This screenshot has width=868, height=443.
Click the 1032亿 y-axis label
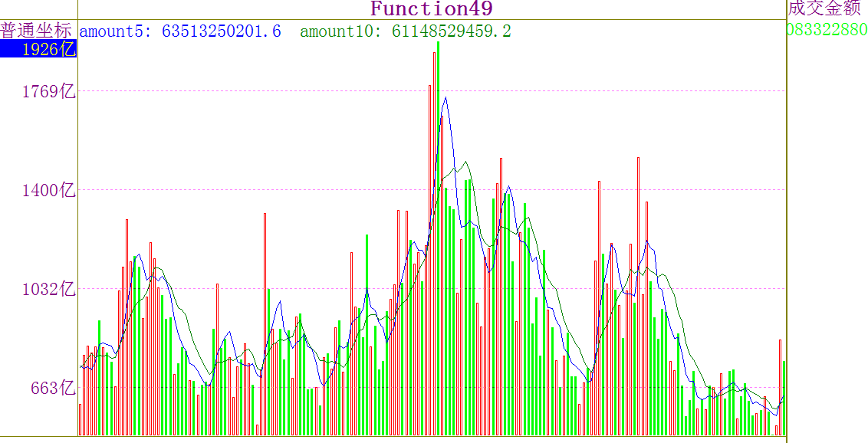click(x=48, y=289)
